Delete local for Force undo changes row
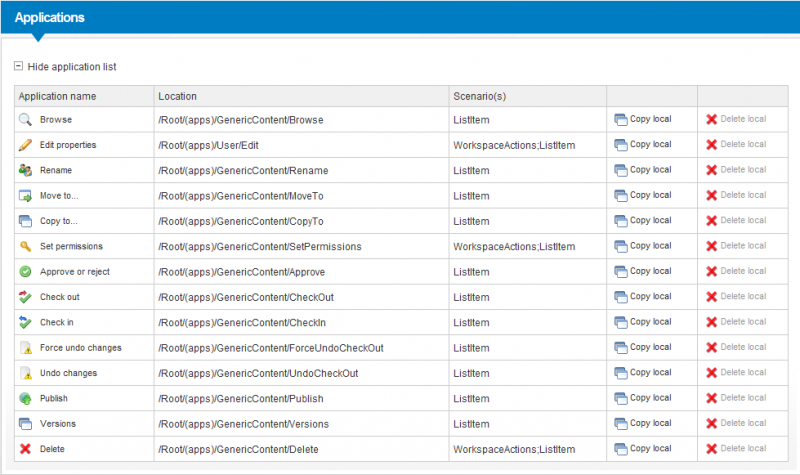Screen dimensions: 800x475 click(736, 347)
